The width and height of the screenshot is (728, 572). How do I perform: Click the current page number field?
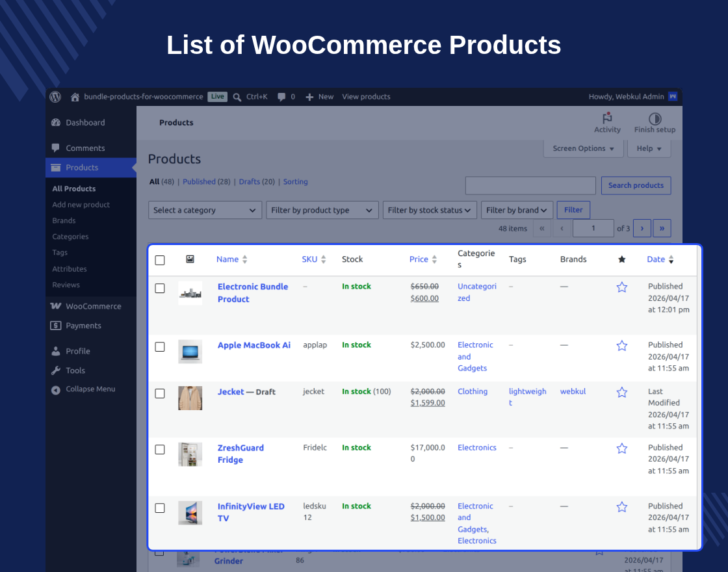pyautogui.click(x=593, y=228)
